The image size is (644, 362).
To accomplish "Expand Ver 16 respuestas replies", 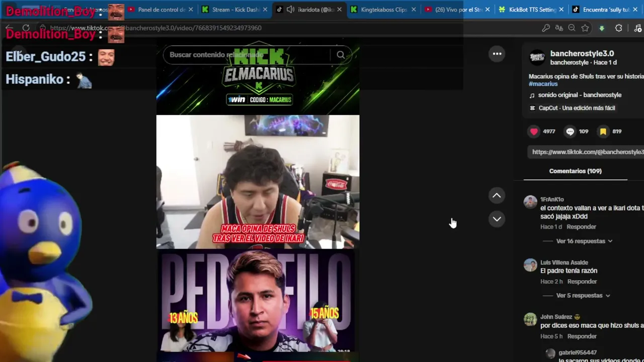I will (x=584, y=241).
